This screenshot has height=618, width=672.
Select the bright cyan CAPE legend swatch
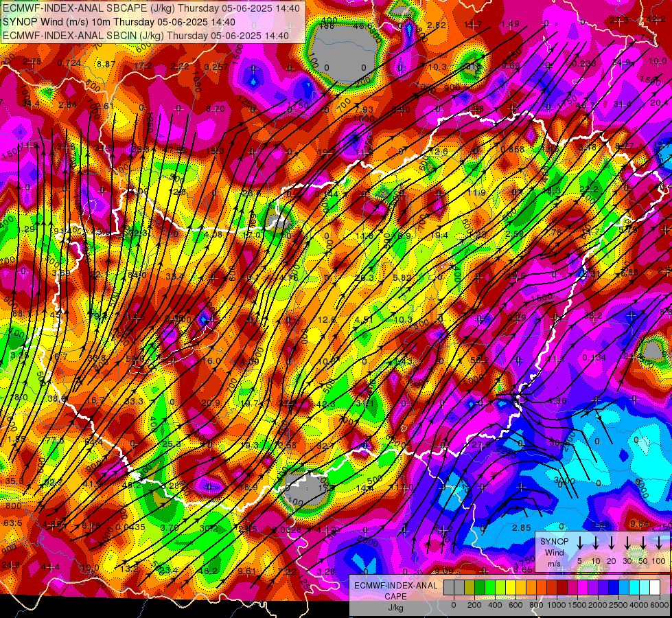coord(634,588)
